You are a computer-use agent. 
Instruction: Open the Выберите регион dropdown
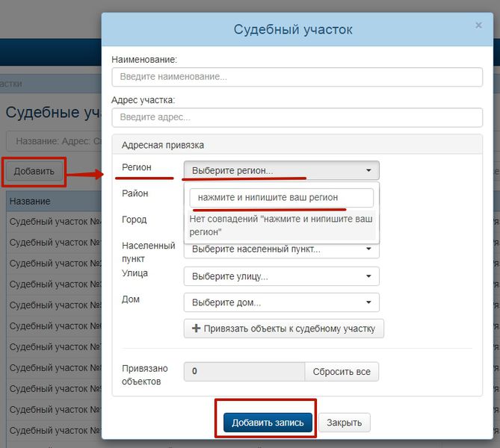[x=281, y=170]
